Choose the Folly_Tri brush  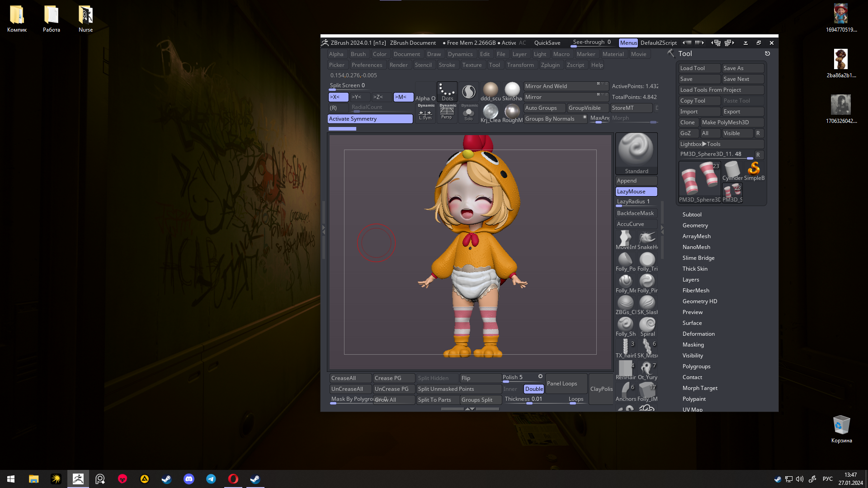[x=647, y=261]
